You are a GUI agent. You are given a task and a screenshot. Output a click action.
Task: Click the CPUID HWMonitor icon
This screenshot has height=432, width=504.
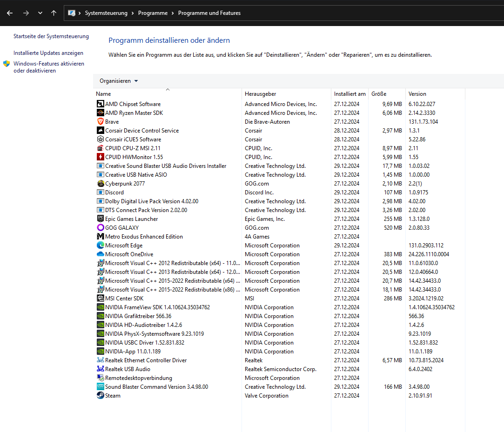pyautogui.click(x=100, y=157)
